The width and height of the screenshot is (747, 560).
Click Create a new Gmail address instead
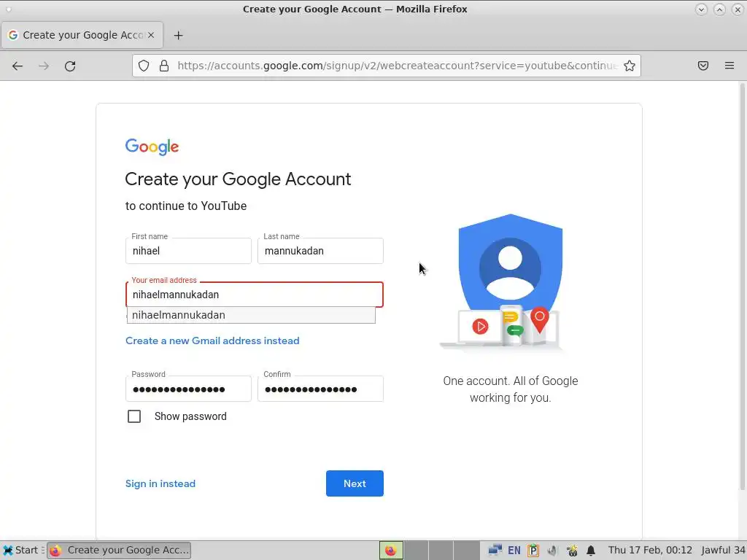[x=212, y=341]
